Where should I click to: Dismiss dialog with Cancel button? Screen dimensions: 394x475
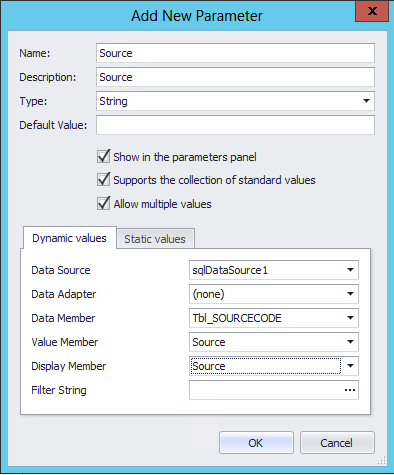pos(337,443)
